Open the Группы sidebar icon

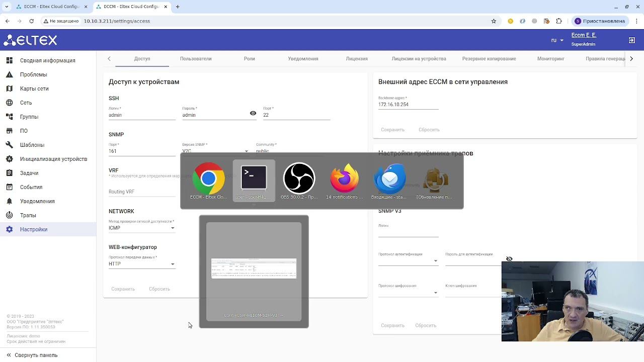pyautogui.click(x=9, y=117)
